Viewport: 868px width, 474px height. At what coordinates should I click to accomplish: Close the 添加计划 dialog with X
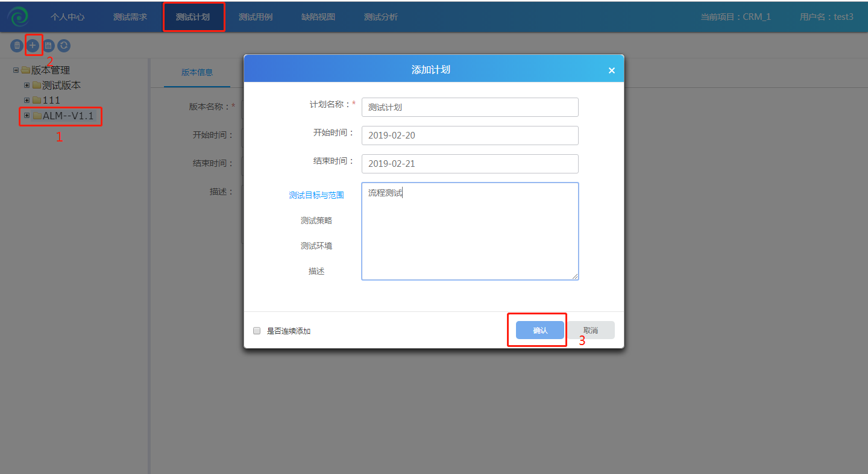(611, 70)
